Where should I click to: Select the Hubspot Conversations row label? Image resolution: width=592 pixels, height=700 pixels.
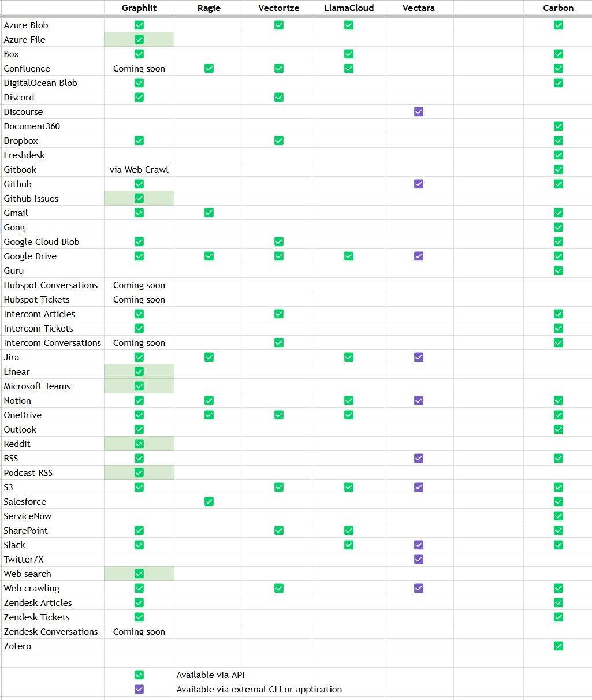[51, 285]
